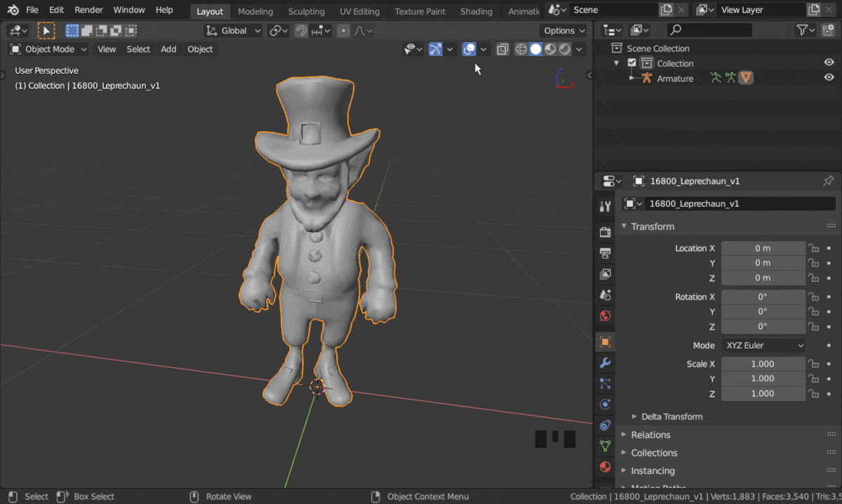842x504 pixels.
Task: Click the Location X field
Action: tap(763, 248)
